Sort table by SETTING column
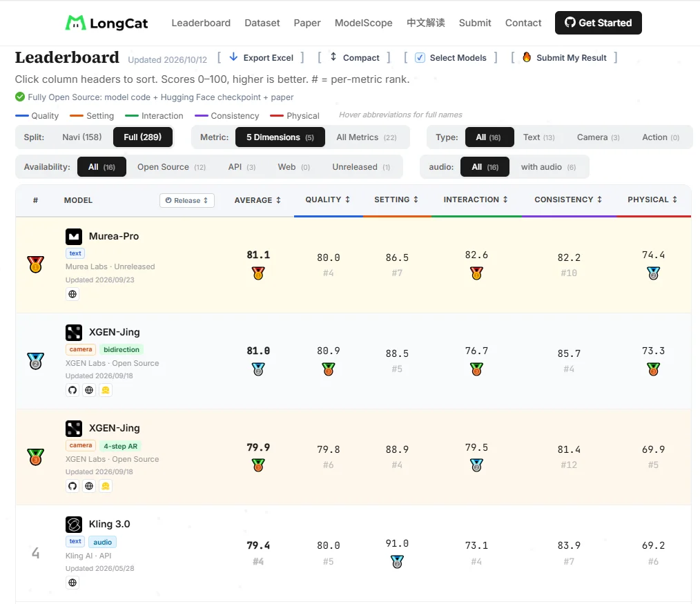 396,199
